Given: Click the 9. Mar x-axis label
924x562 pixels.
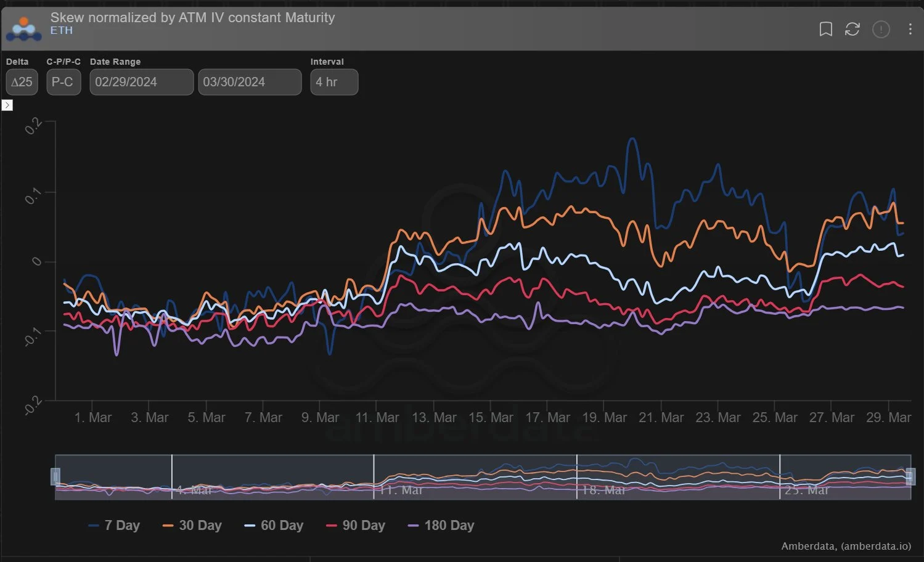Looking at the screenshot, I should tap(320, 418).
